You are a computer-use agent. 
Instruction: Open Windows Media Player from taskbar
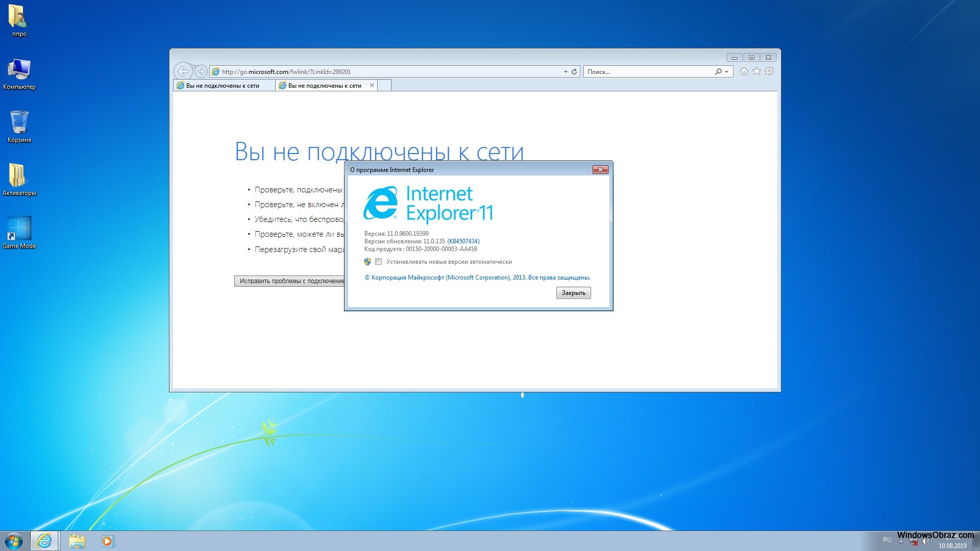coord(107,541)
